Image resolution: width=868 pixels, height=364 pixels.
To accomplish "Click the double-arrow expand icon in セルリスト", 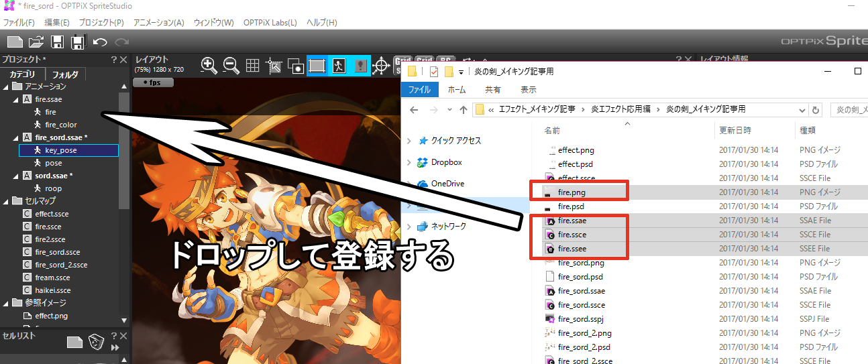I will [115, 348].
